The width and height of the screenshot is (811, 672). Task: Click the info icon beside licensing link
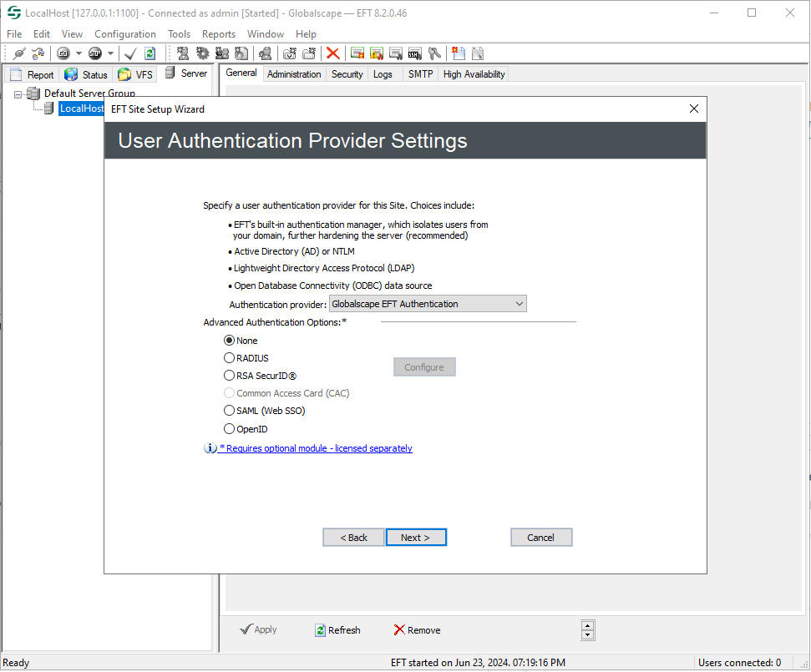(210, 448)
